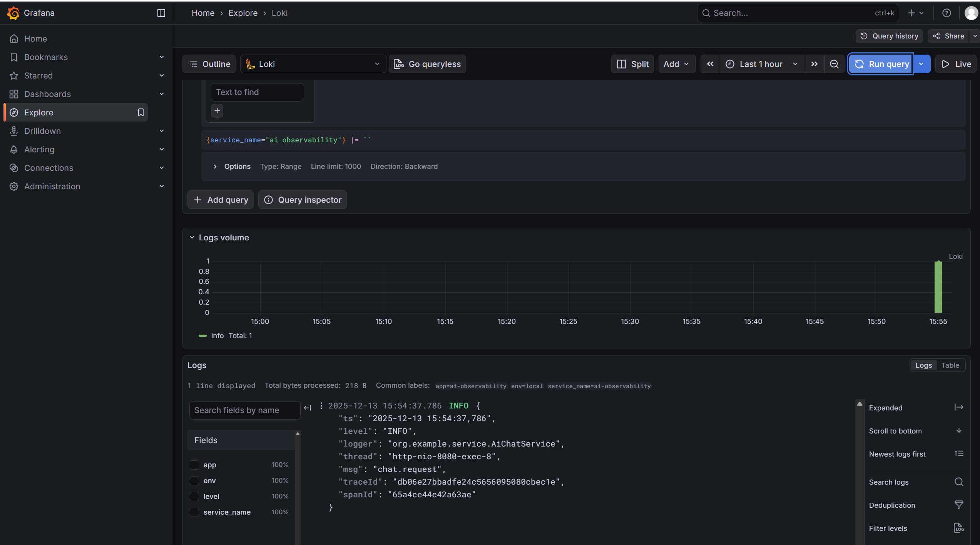The height and width of the screenshot is (545, 980).
Task: Click the zoom out time range icon
Action: coord(834,64)
